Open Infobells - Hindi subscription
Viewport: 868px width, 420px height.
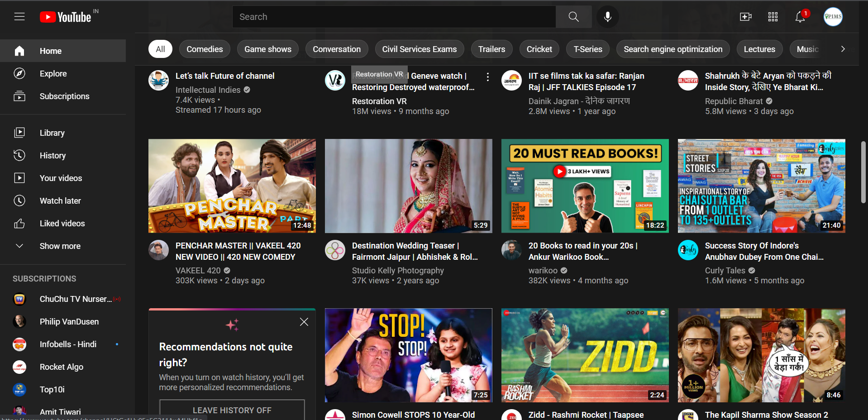(63, 344)
